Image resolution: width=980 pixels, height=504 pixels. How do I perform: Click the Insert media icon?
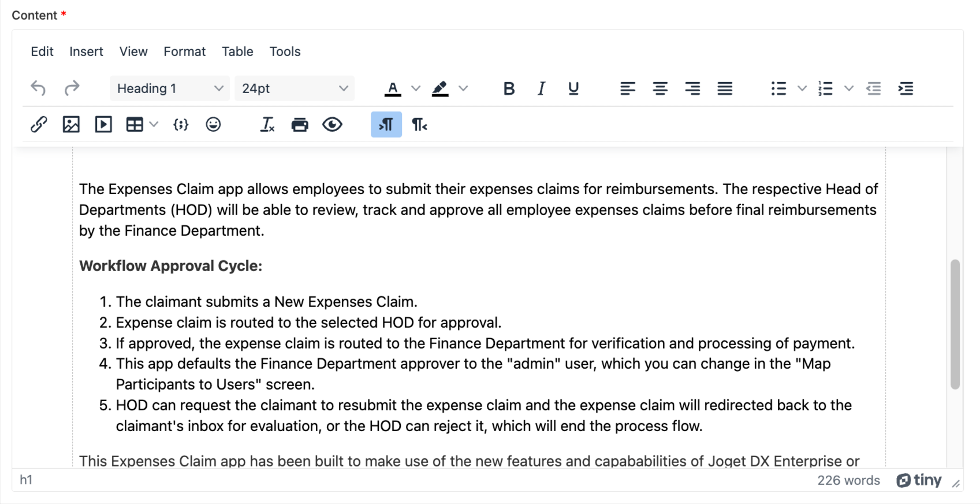click(103, 124)
